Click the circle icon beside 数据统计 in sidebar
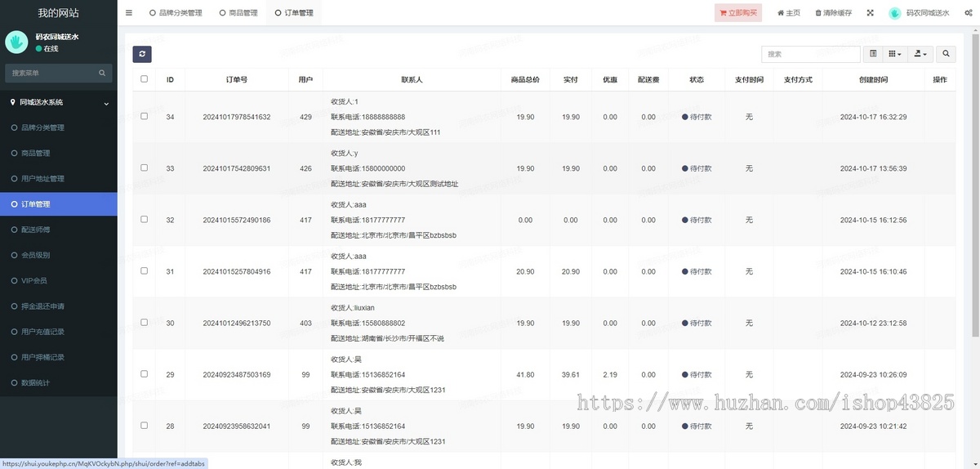980x469 pixels. point(13,382)
